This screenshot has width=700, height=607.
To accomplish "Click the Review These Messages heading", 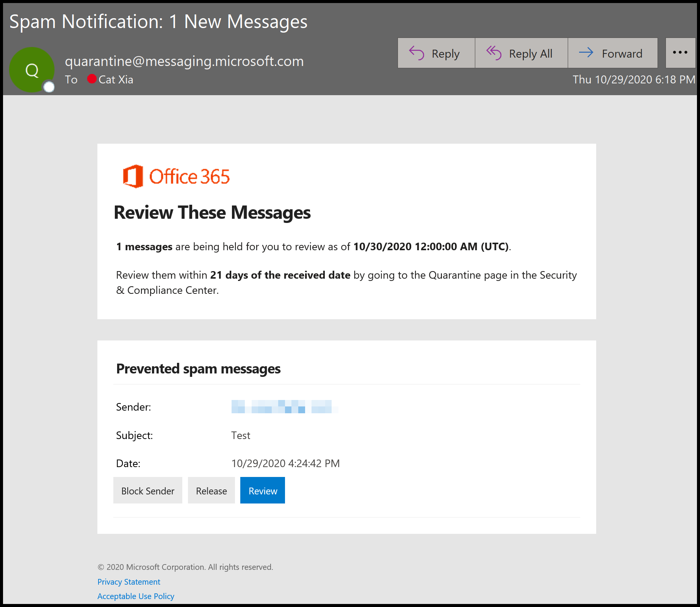I will tap(212, 212).
